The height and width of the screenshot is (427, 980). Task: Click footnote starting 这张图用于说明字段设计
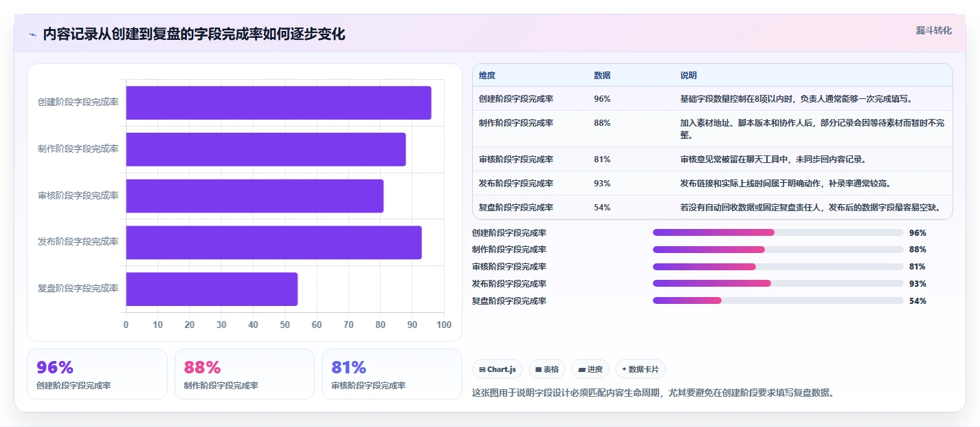[653, 393]
